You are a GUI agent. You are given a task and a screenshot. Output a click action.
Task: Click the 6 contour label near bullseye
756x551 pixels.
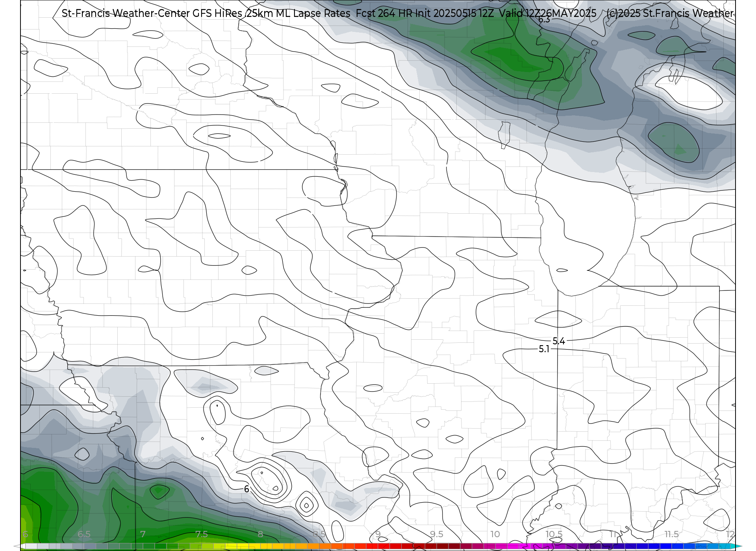tap(246, 489)
